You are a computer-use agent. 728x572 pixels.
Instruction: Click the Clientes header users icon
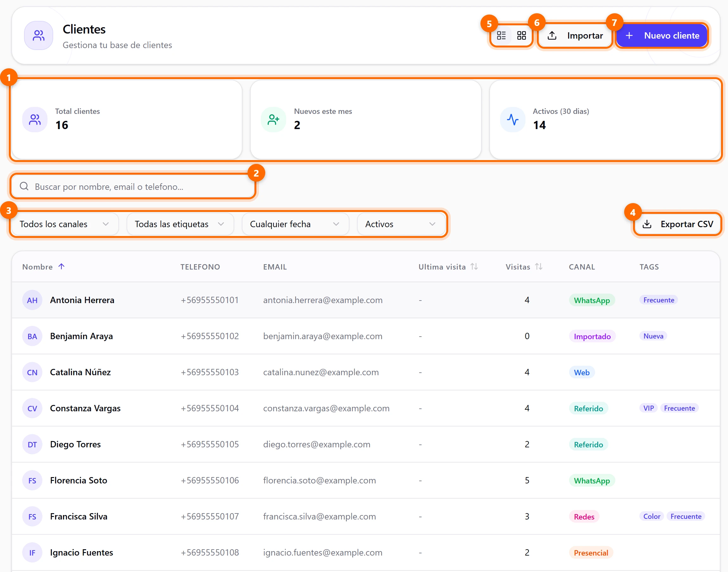pyautogui.click(x=39, y=35)
